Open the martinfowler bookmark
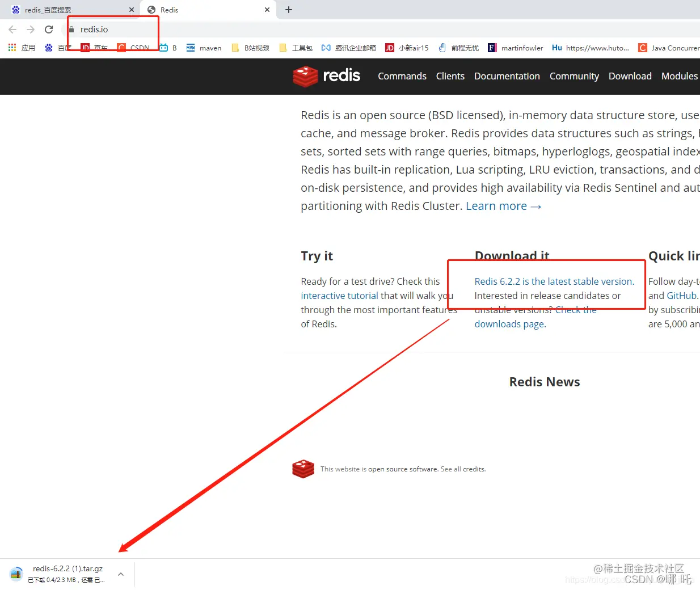The width and height of the screenshot is (700, 590). tap(516, 48)
